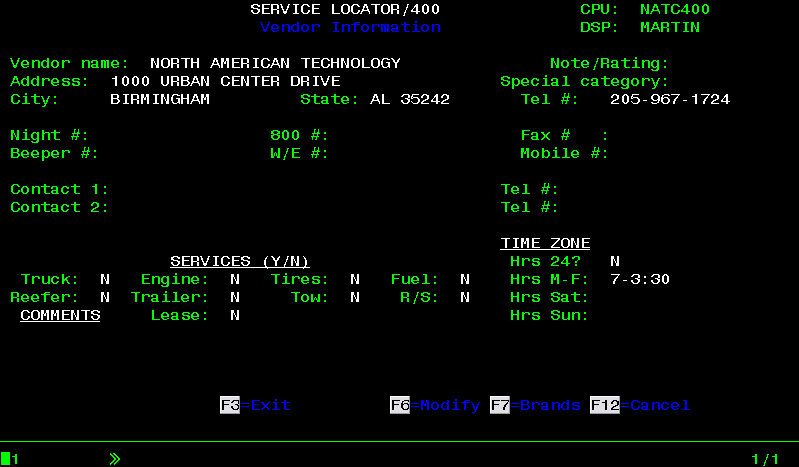Click the Vendor name field value

tap(275, 63)
